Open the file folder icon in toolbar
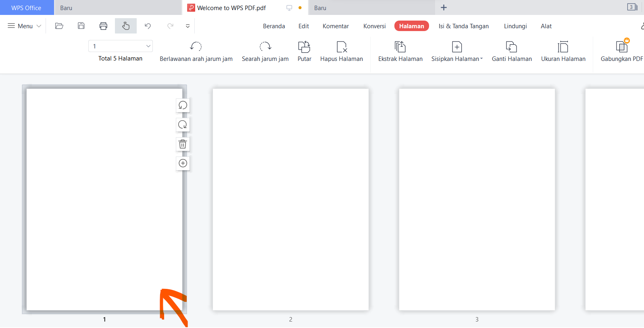644x328 pixels. click(59, 26)
